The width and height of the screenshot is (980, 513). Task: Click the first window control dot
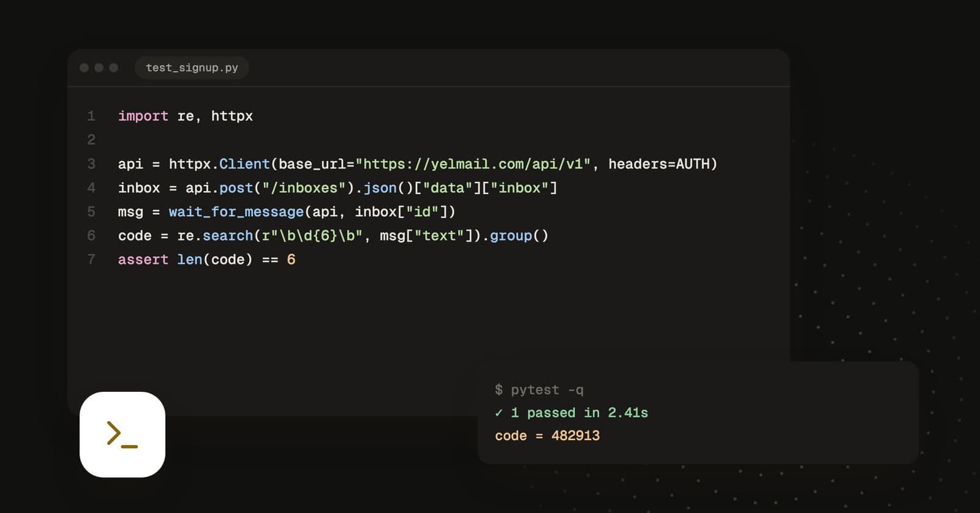click(85, 67)
